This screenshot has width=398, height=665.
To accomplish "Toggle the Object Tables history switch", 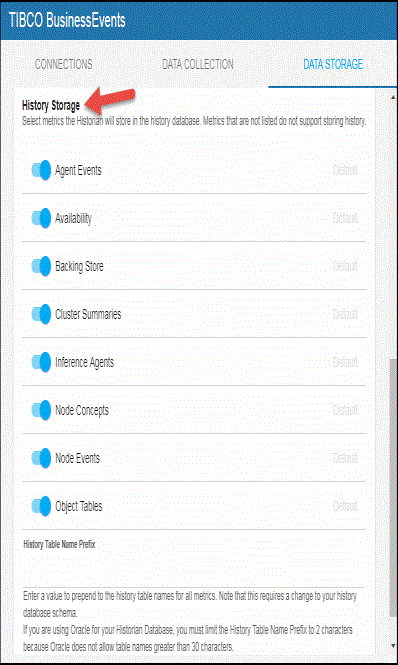I will click(41, 506).
